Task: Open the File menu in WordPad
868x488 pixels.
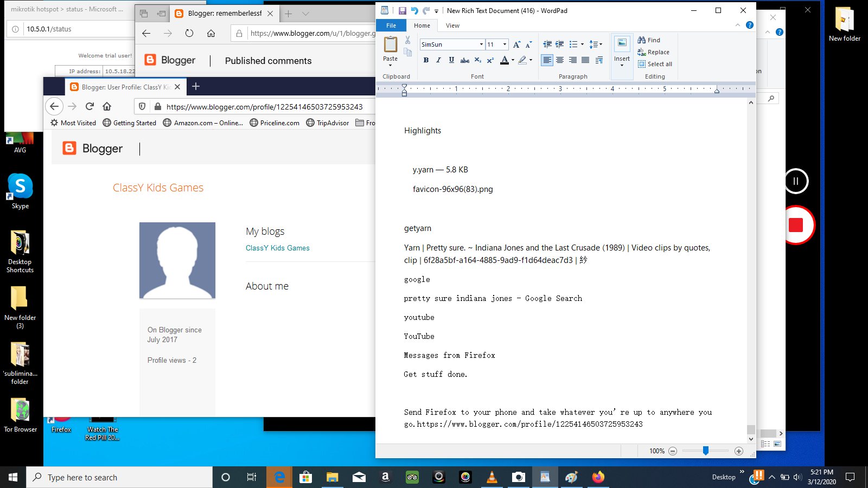Action: (391, 25)
